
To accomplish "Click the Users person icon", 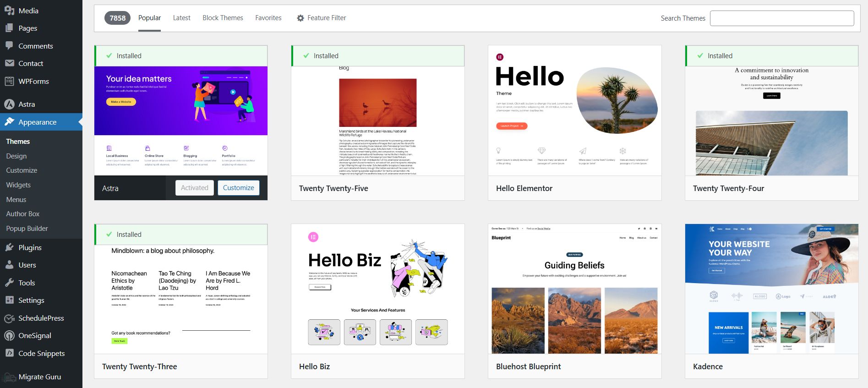I will point(9,265).
